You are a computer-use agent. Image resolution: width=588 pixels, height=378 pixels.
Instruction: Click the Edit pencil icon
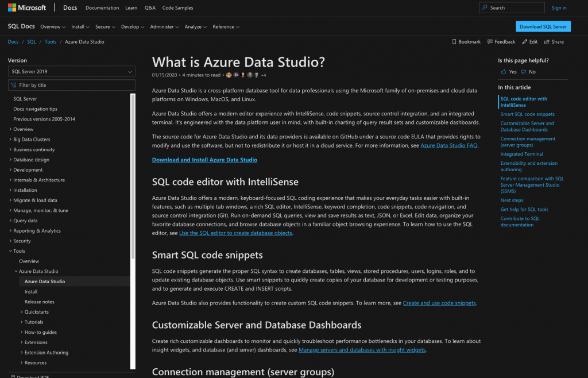pos(525,41)
